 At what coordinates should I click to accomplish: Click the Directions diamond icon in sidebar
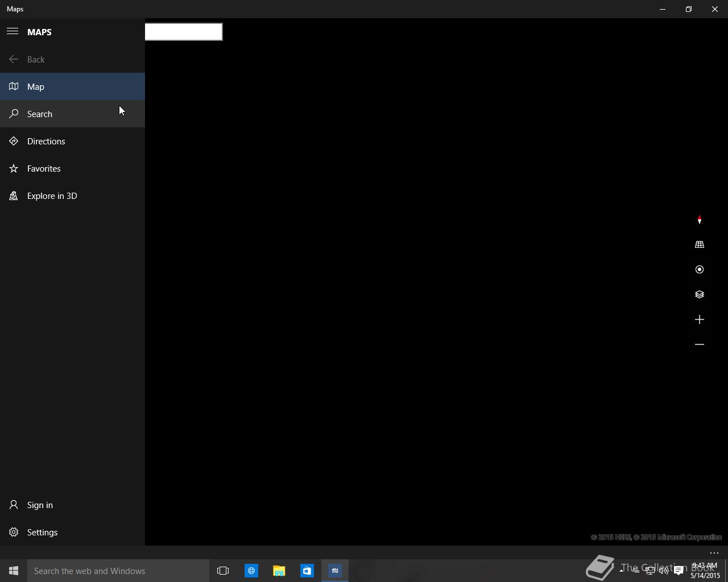point(14,141)
